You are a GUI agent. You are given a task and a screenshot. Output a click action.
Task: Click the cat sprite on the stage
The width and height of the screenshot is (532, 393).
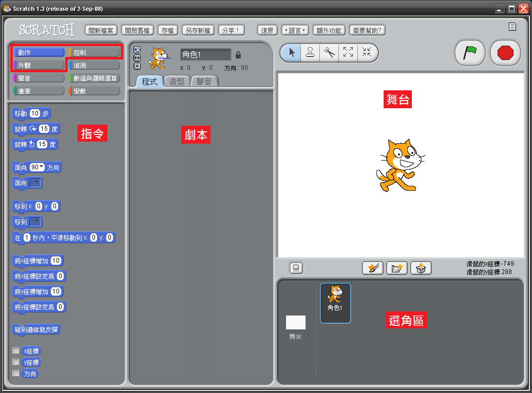click(400, 166)
